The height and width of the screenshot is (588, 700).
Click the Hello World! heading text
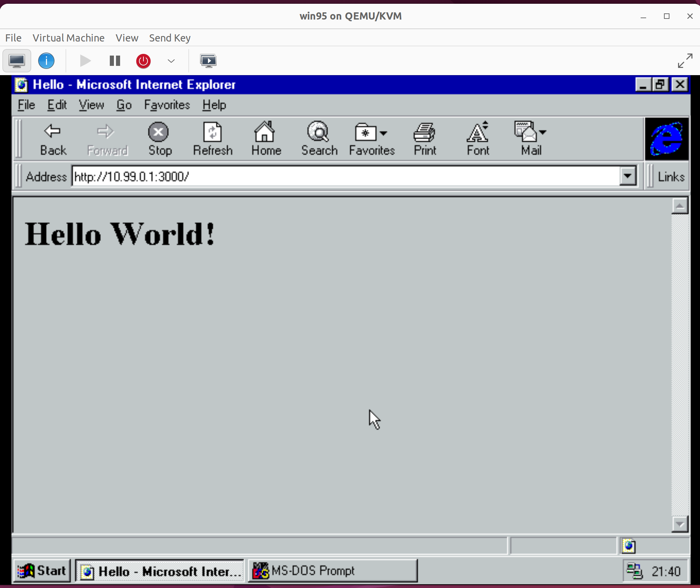[x=120, y=234]
